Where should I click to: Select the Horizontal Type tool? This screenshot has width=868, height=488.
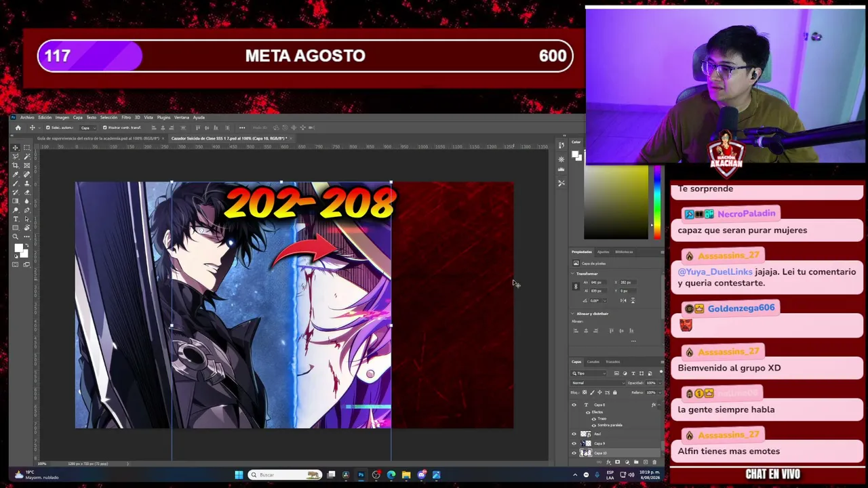[x=16, y=218]
